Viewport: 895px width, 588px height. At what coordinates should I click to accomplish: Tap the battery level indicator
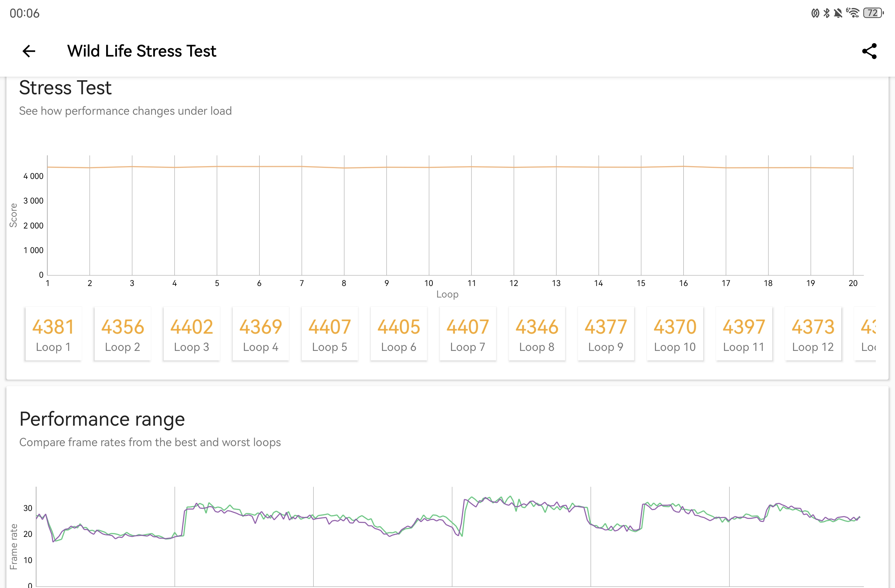(873, 13)
